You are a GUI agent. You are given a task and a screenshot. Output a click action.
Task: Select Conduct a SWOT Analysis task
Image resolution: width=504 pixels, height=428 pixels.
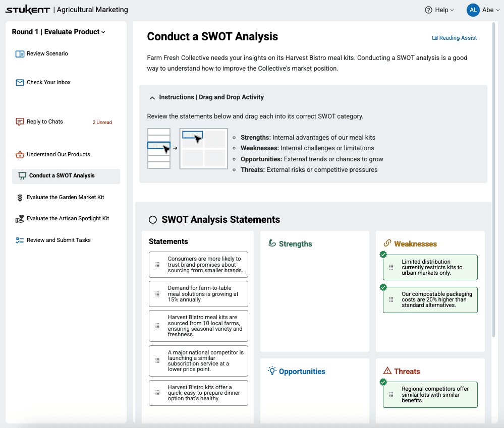66,176
